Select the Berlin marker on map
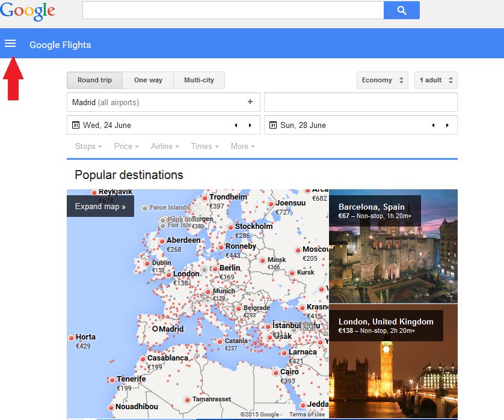The width and height of the screenshot is (504, 420). click(x=215, y=269)
